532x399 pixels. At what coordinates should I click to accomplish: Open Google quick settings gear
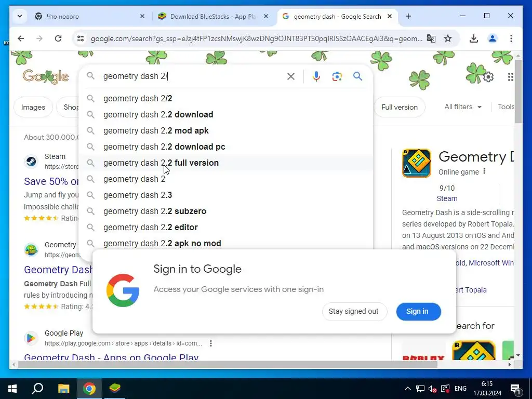[x=488, y=77]
